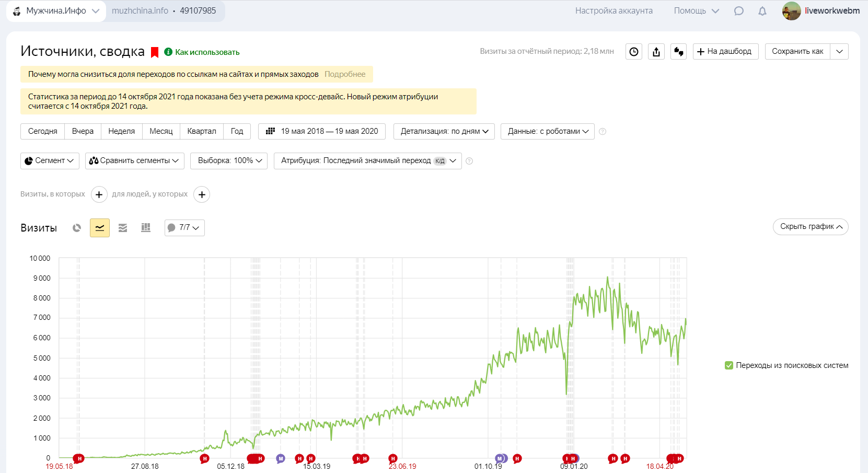Viewport: 868px width, 473px height.
Task: Select the Сегодня period
Action: tap(43, 131)
